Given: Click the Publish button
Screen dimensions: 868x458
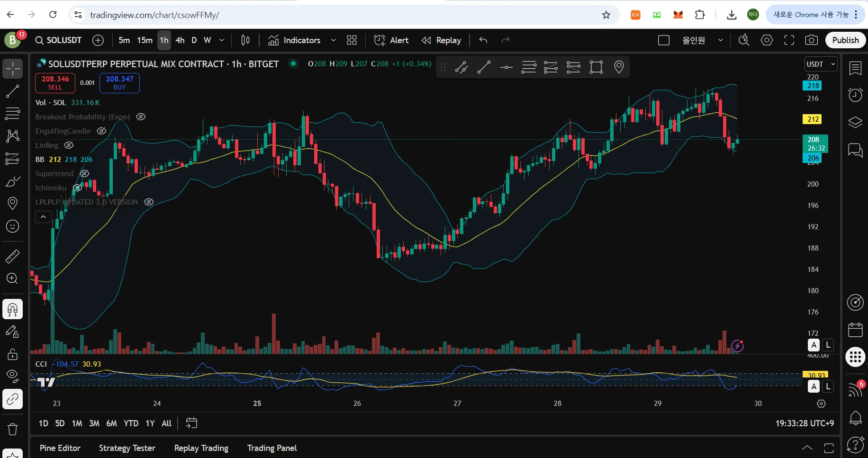Looking at the screenshot, I should point(845,40).
